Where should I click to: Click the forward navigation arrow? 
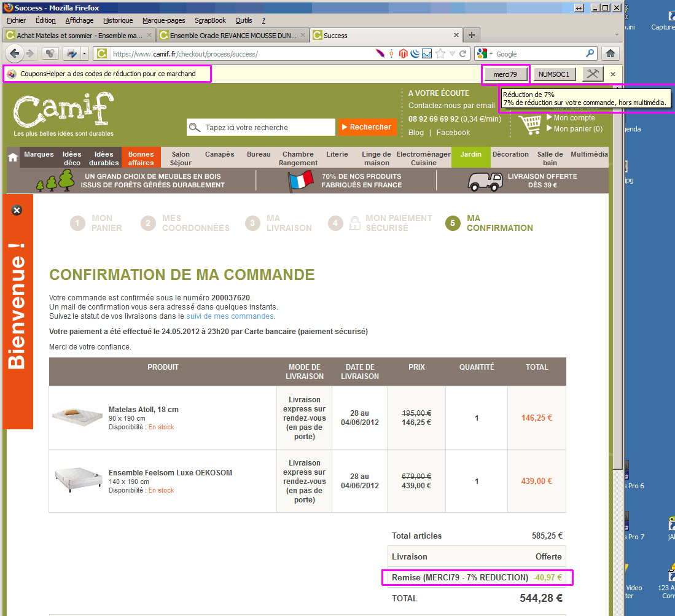point(30,54)
